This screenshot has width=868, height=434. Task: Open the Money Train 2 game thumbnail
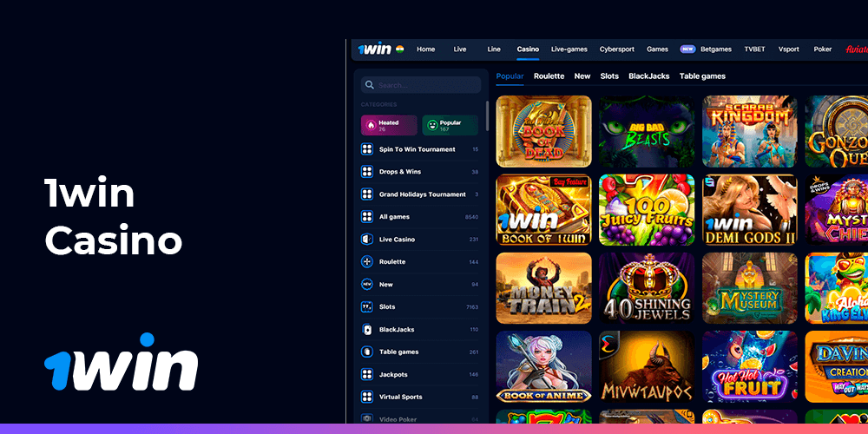pos(543,288)
